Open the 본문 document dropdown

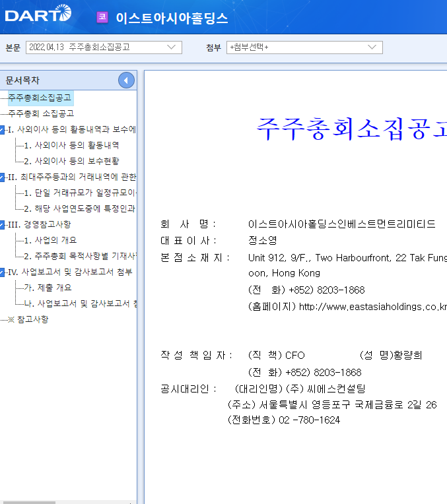(x=104, y=47)
